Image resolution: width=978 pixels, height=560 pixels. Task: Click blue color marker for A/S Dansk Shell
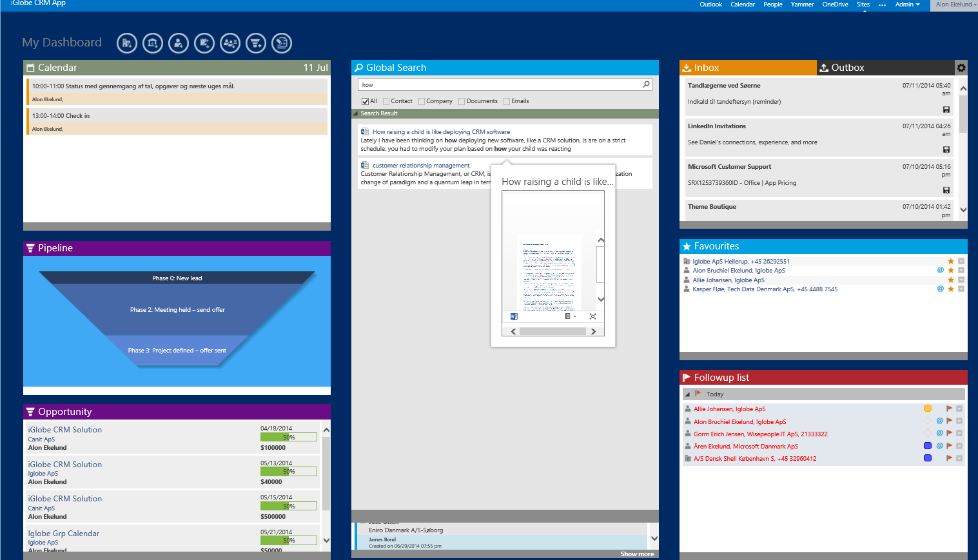coord(928,458)
